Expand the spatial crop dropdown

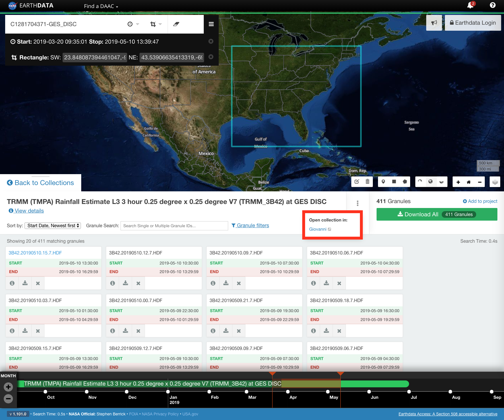click(x=156, y=24)
